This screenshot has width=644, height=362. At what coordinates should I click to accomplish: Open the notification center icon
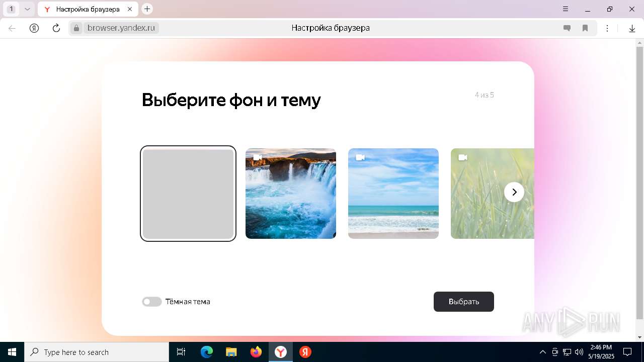coord(627,352)
